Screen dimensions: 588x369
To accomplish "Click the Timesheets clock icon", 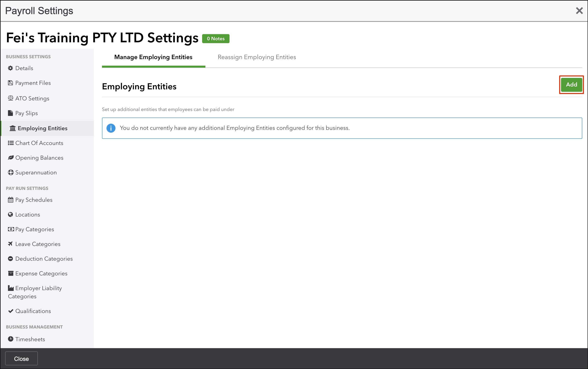I will (10, 339).
